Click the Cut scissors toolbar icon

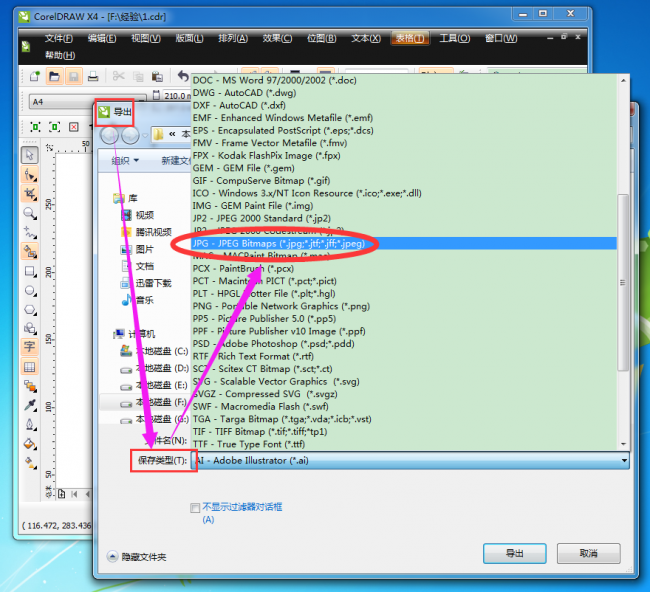[119, 76]
